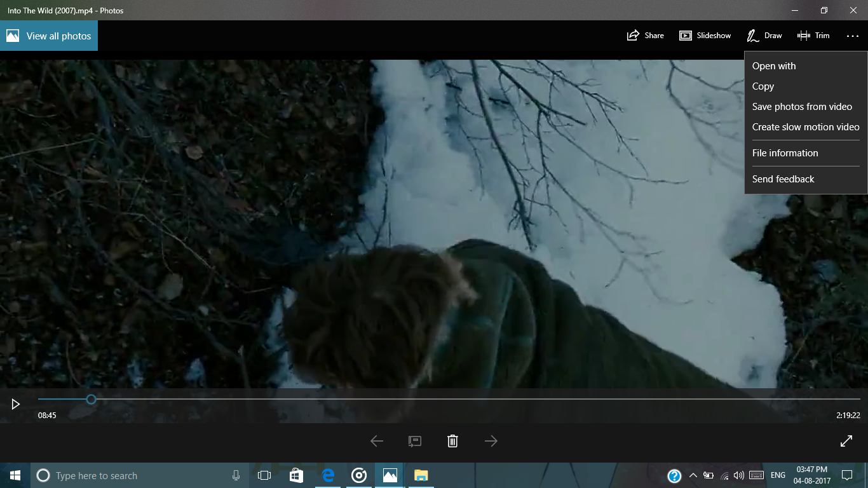Click the Photos app taskbar icon

point(390,475)
